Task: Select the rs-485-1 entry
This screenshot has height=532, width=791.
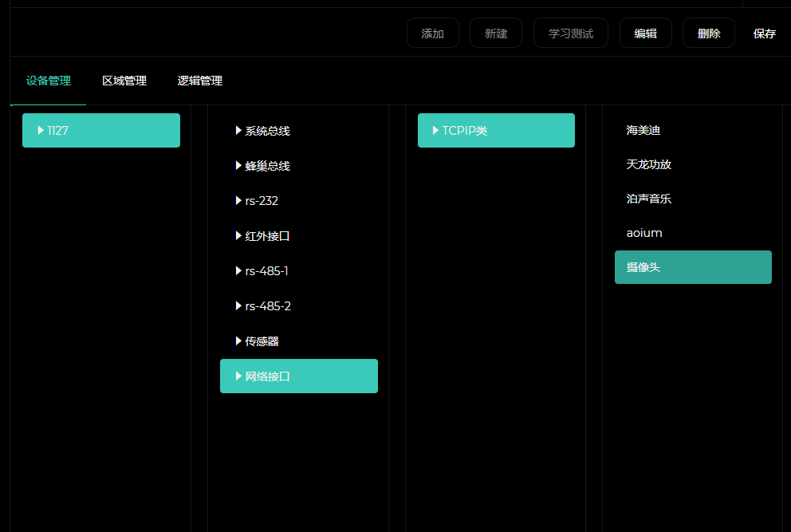Action: coord(299,271)
